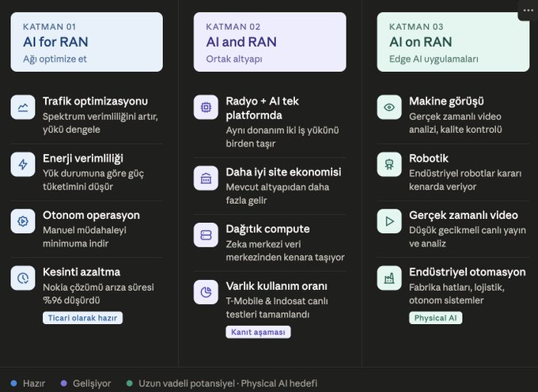Click the Dağıtık compute title

pos(267,229)
